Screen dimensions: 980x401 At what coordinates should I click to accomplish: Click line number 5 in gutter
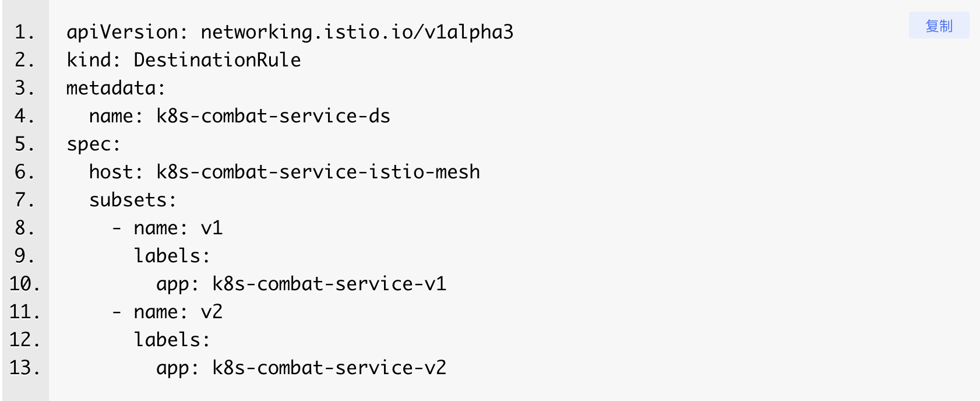tap(24, 144)
